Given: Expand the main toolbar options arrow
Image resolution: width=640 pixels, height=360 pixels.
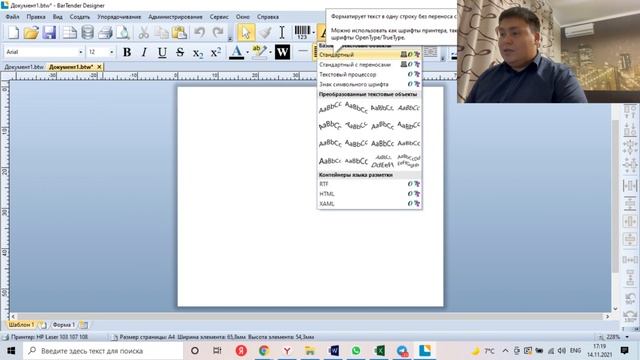Looking at the screenshot, I should point(230,38).
